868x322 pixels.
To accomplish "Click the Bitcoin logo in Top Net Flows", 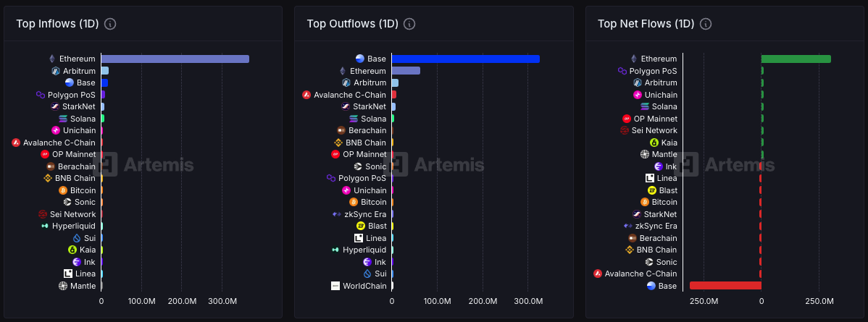I will [x=644, y=202].
